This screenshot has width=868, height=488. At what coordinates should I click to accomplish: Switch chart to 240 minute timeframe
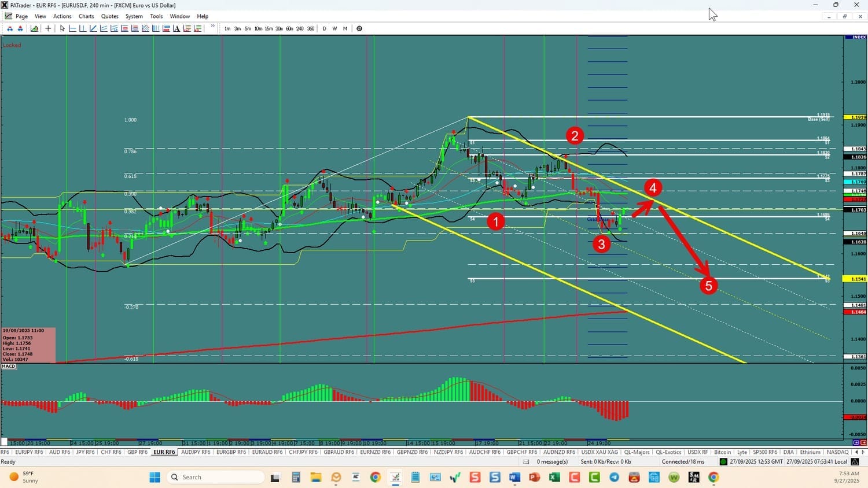coord(300,28)
